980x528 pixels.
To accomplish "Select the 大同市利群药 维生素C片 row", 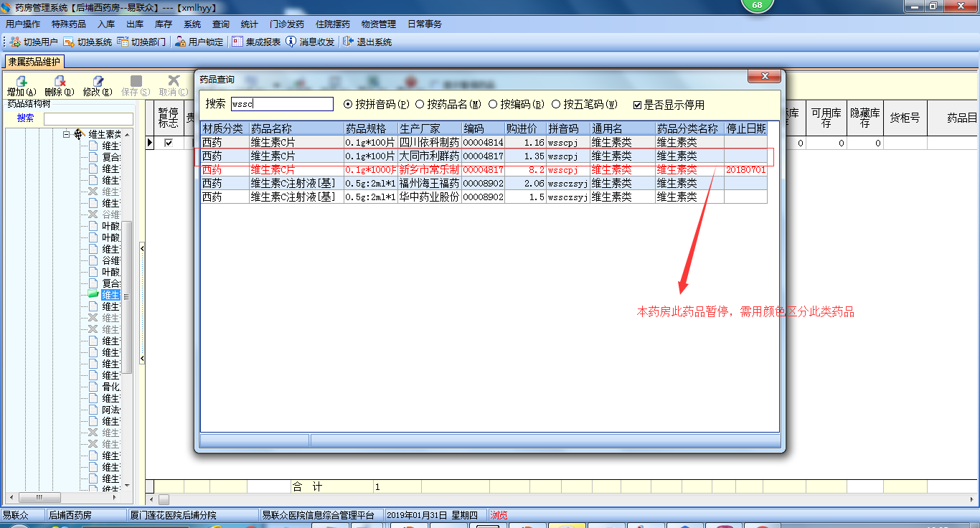I will pyautogui.click(x=484, y=156).
